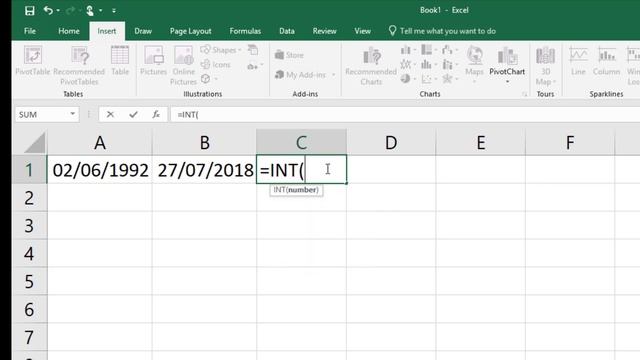Go to the Page Layout tab
The image size is (640, 360).
(x=191, y=31)
